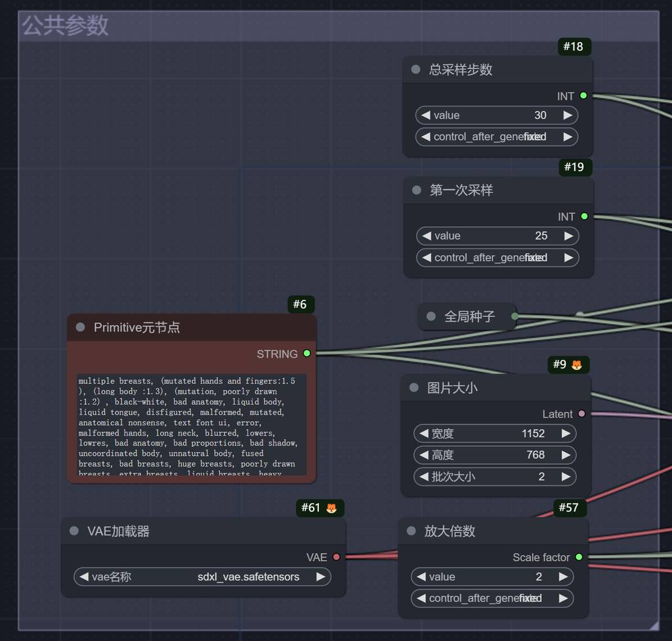Change control_after_generate in 放大倍数 node

492,598
